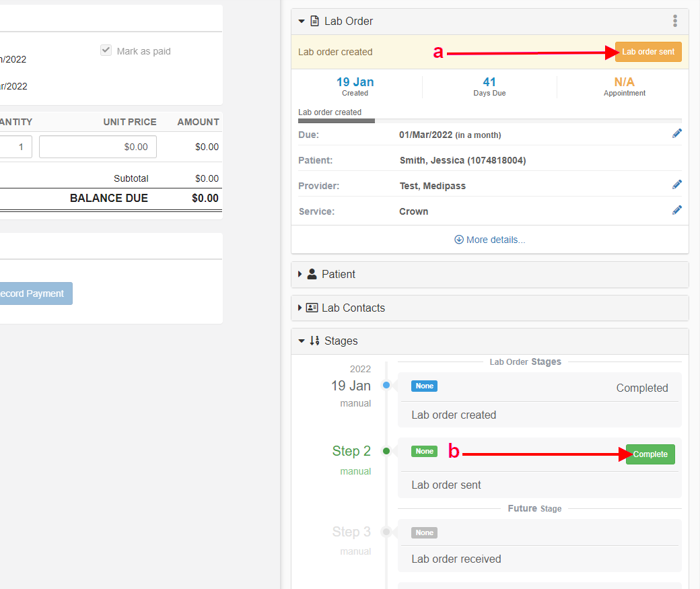The image size is (700, 589).
Task: Toggle the Mark as paid checkbox
Action: click(x=106, y=50)
